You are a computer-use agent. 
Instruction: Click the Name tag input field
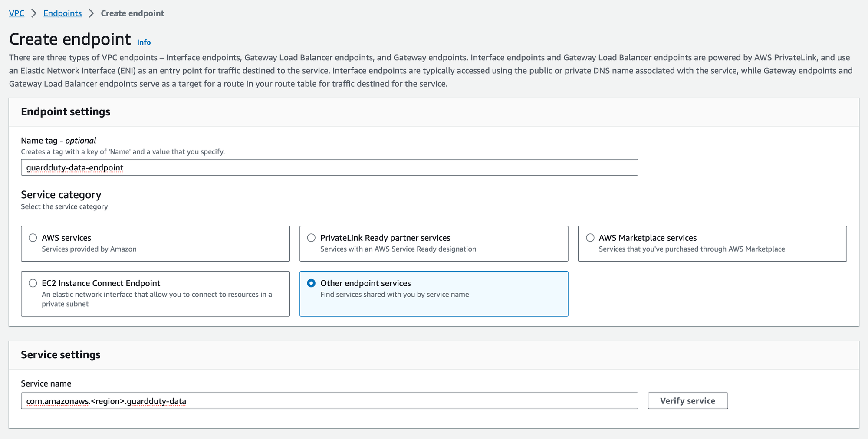pyautogui.click(x=329, y=167)
